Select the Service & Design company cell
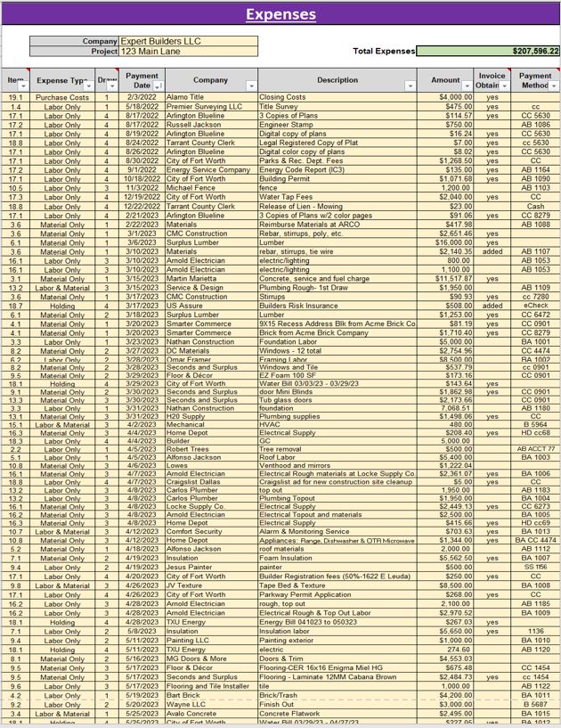The width and height of the screenshot is (561, 728). click(212, 288)
